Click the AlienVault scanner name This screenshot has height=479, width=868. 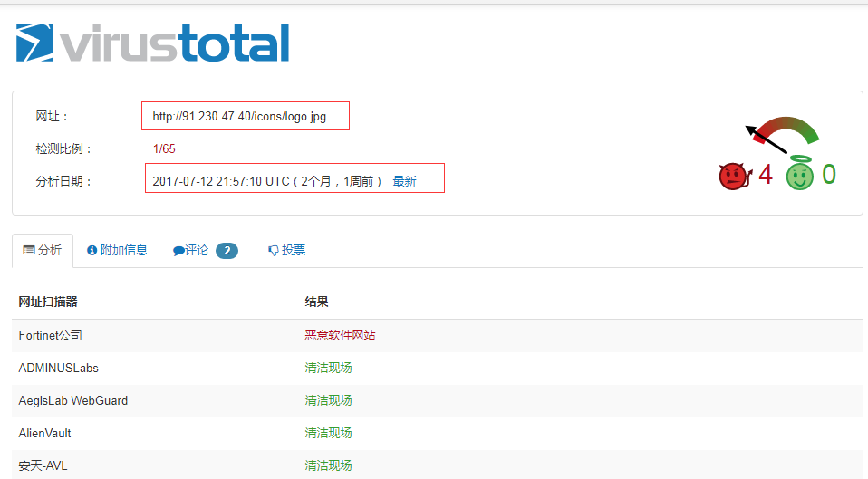tap(45, 433)
